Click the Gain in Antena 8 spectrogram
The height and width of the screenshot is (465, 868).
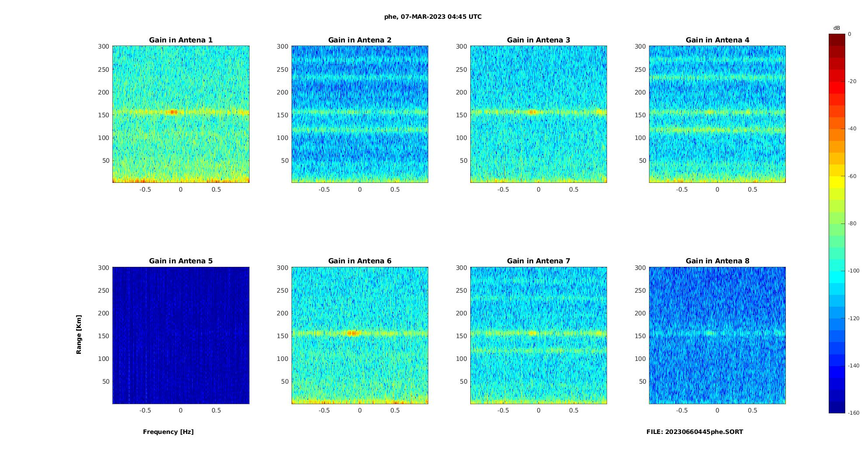[717, 335]
